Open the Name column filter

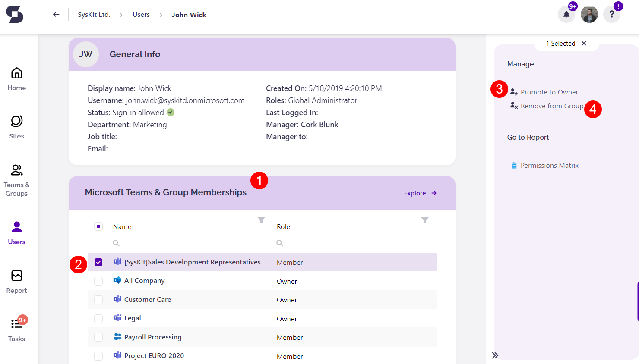coord(262,220)
